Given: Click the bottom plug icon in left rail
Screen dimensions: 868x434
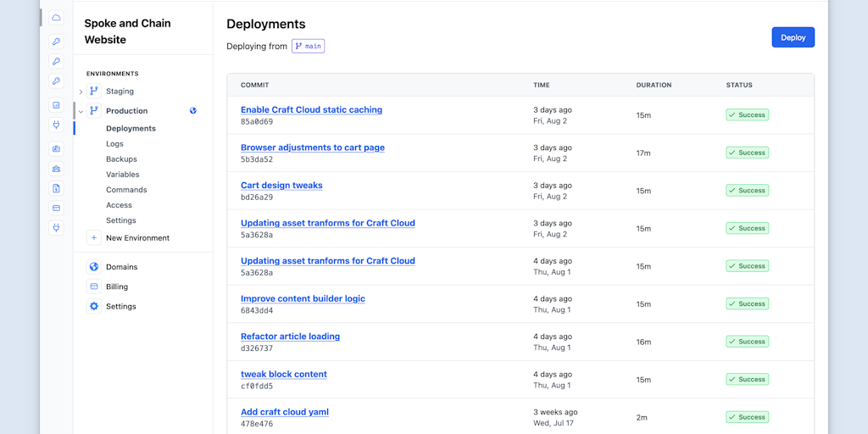Looking at the screenshot, I should 56,227.
